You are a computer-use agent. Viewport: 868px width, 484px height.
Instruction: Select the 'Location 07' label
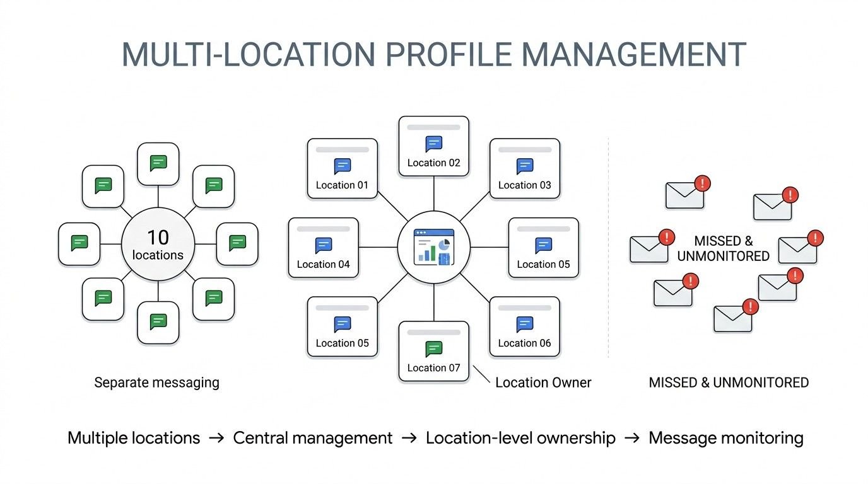(434, 368)
